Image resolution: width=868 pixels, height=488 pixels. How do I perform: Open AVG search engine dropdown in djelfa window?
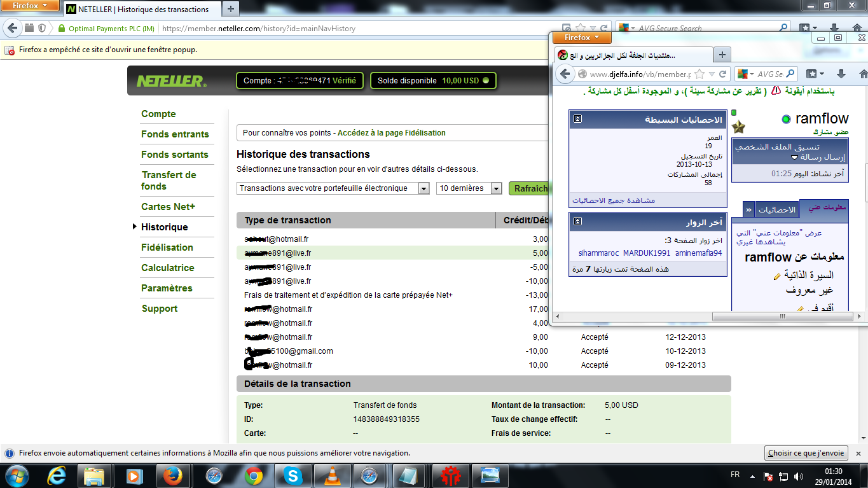[x=746, y=74]
